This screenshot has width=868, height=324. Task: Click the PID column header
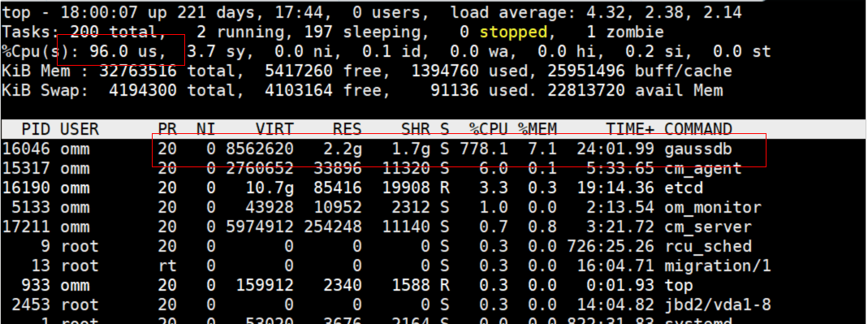(36, 130)
